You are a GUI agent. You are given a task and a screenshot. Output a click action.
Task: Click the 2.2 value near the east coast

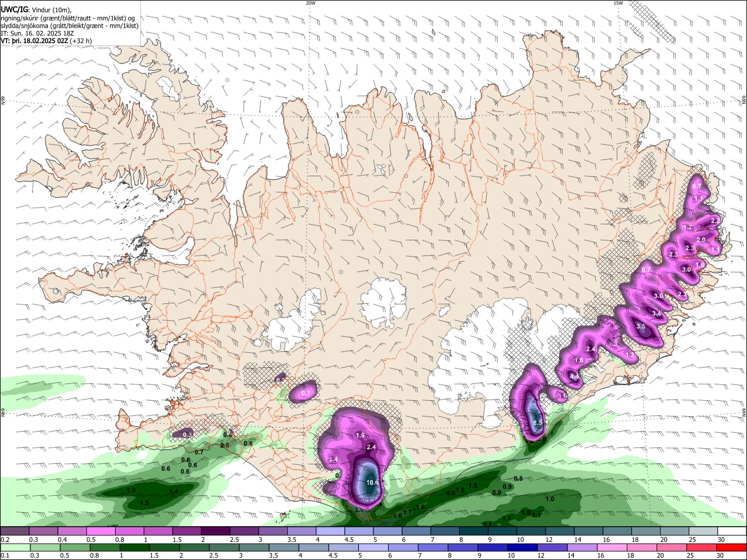tap(715, 220)
